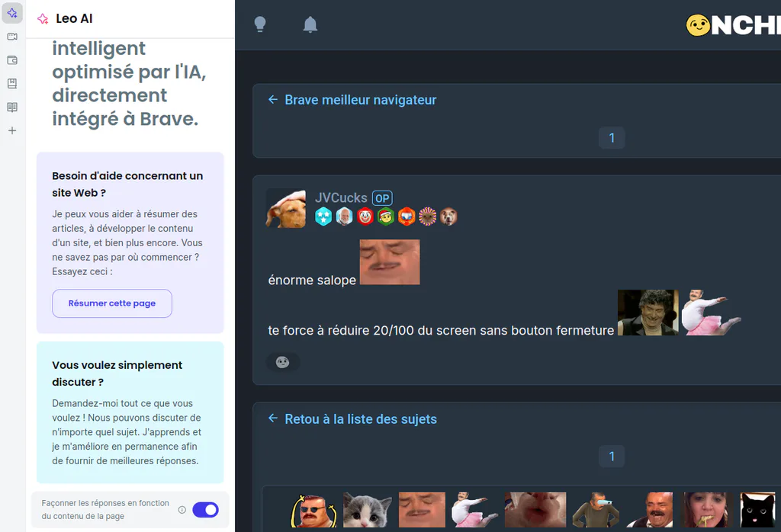
Task: Pick grey kitten sticker in picker
Action: coord(367,510)
